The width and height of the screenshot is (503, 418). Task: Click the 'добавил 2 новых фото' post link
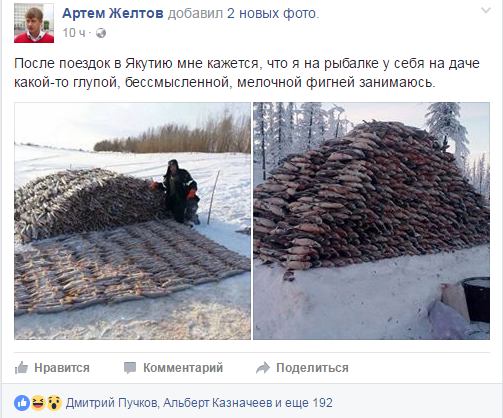pyautogui.click(x=243, y=13)
